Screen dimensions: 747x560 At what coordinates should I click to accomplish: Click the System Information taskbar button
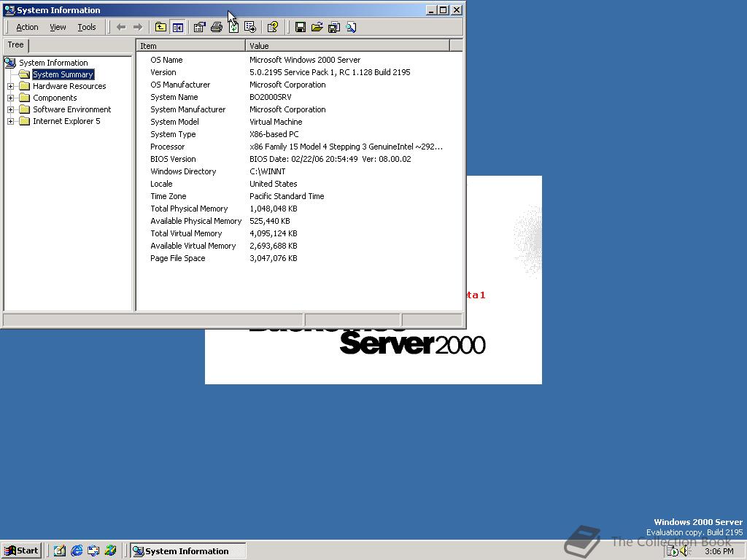pyautogui.click(x=187, y=551)
